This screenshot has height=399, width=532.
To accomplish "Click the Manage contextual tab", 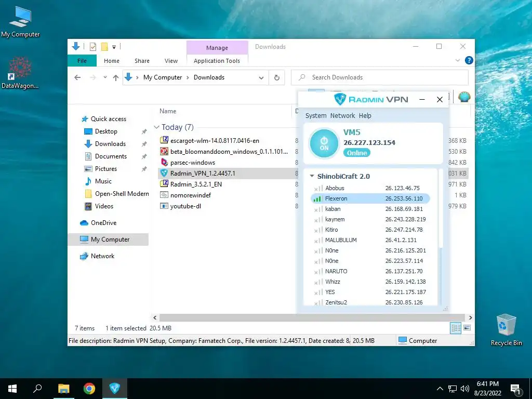I will coord(217,48).
